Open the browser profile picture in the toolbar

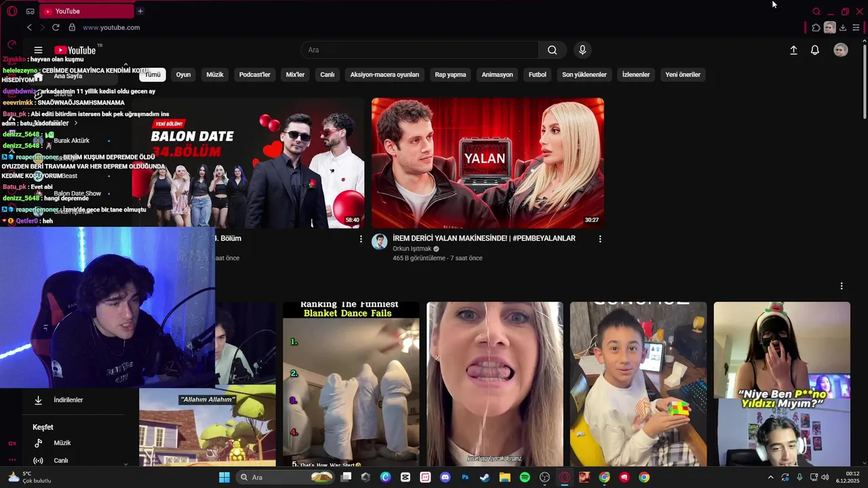[x=829, y=28]
